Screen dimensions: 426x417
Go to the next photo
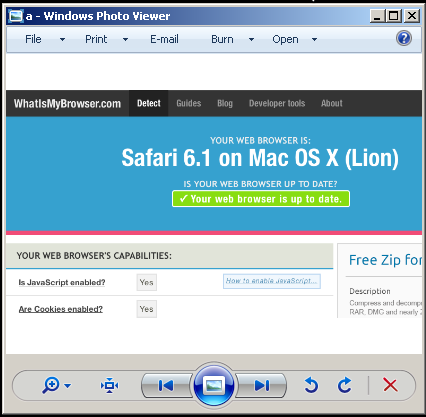(262, 386)
